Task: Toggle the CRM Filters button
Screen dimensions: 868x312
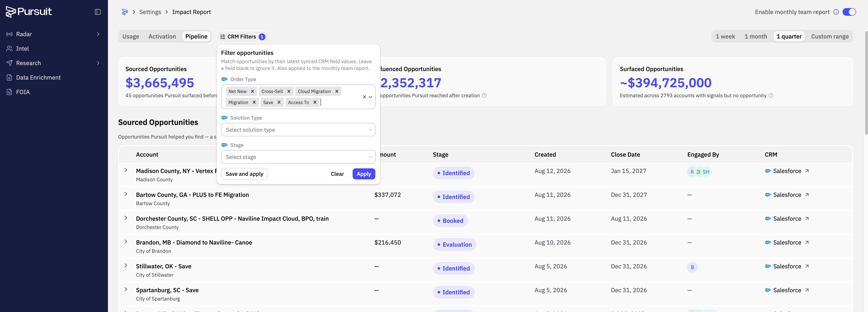Action: [x=243, y=37]
